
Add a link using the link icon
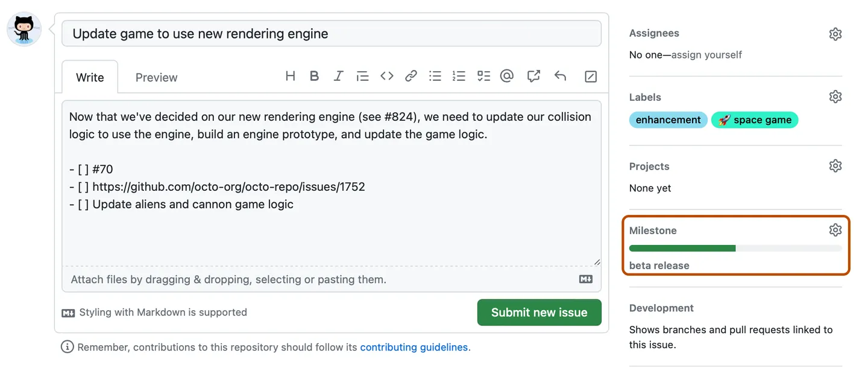tap(411, 76)
